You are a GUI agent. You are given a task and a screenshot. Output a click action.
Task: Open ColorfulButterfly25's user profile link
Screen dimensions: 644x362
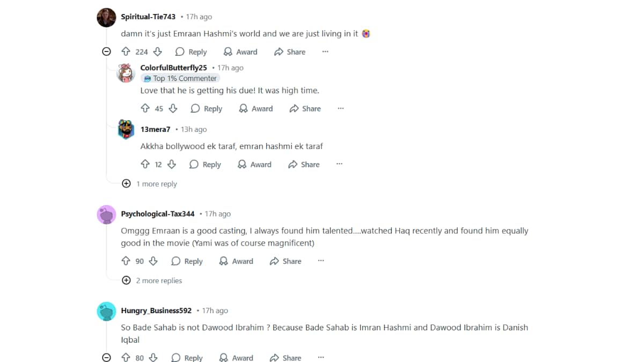tap(173, 68)
